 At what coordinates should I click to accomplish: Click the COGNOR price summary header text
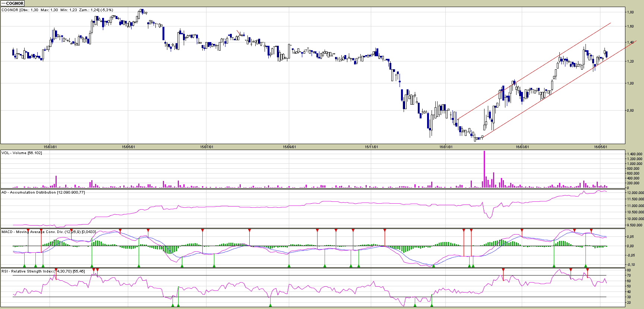point(57,10)
